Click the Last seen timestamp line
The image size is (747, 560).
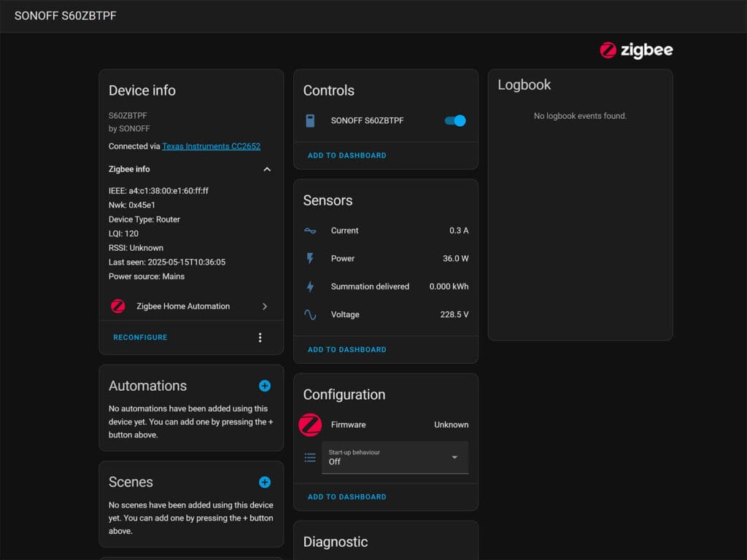[167, 262]
